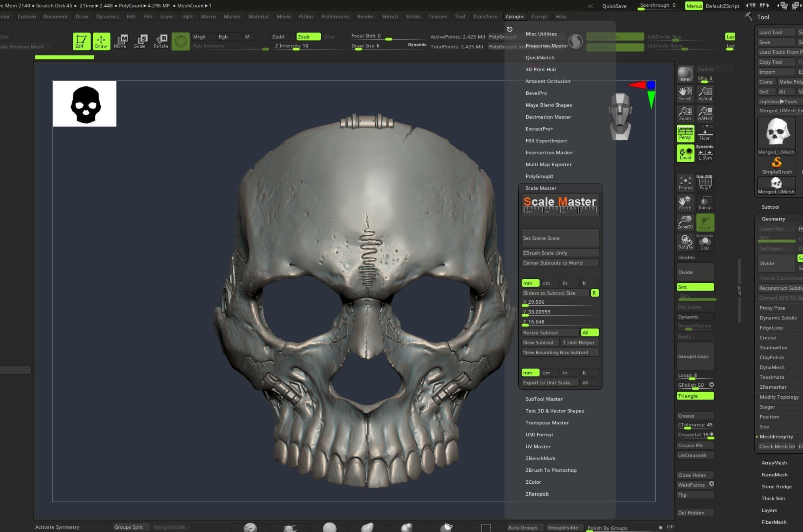Choose the Rotate gizmo icon in the top shelf
803x532 pixels.
(161, 41)
